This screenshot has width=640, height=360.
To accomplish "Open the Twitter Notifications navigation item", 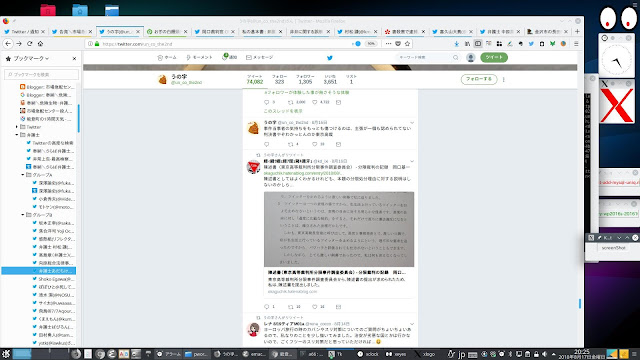I will click(229, 57).
